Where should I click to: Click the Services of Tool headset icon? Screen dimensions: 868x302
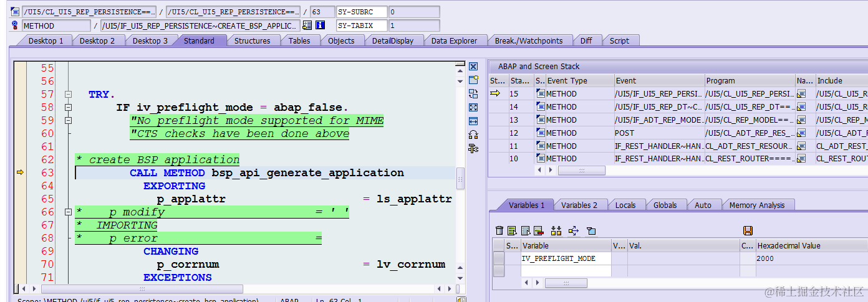(x=473, y=134)
